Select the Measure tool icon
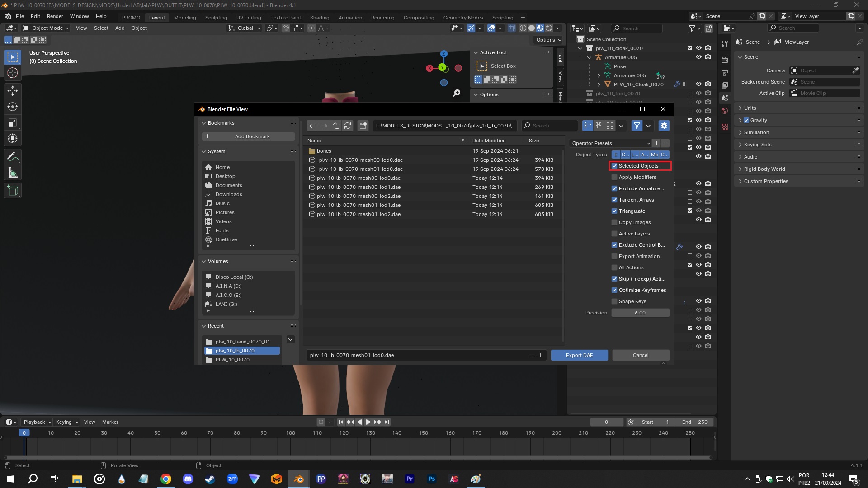This screenshot has height=488, width=868. point(13,173)
